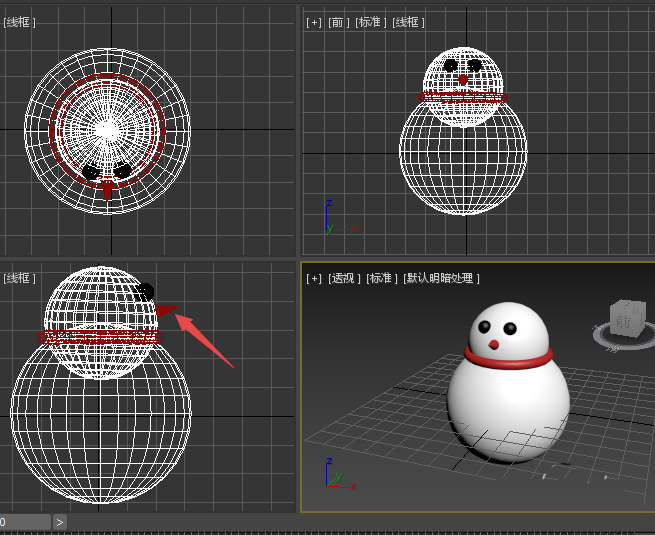
Task: Click [线框] label in the bottom-left viewport
Action: coord(19,278)
